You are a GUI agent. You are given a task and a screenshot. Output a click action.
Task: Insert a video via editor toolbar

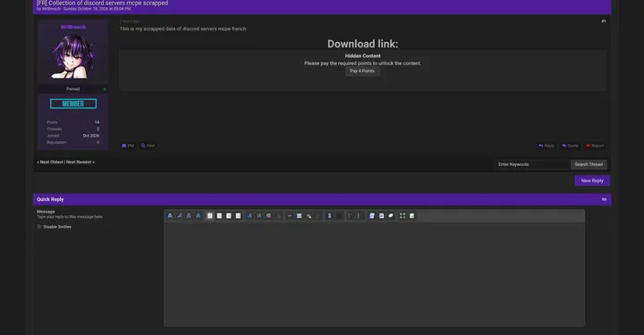click(329, 215)
